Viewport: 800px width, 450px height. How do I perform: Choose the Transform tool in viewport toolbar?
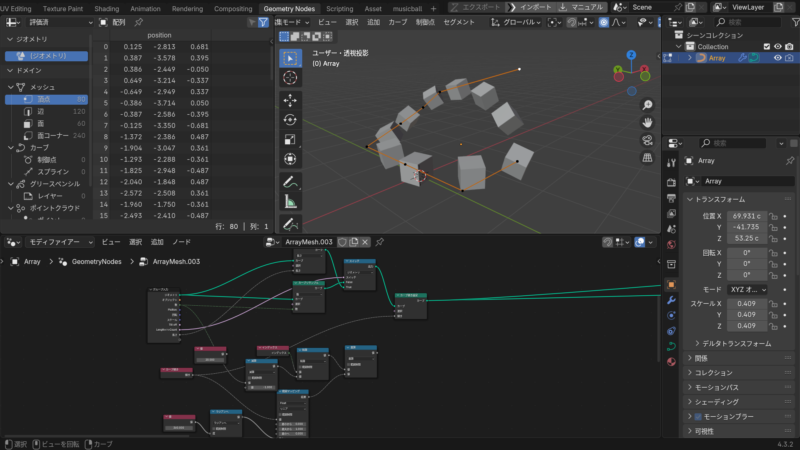pos(290,159)
